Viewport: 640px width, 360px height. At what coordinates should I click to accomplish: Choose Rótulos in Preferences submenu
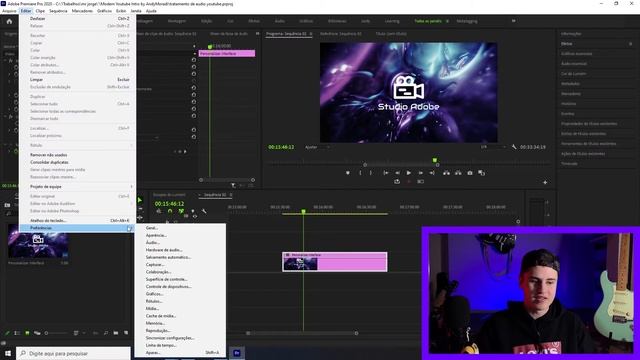(x=180, y=301)
